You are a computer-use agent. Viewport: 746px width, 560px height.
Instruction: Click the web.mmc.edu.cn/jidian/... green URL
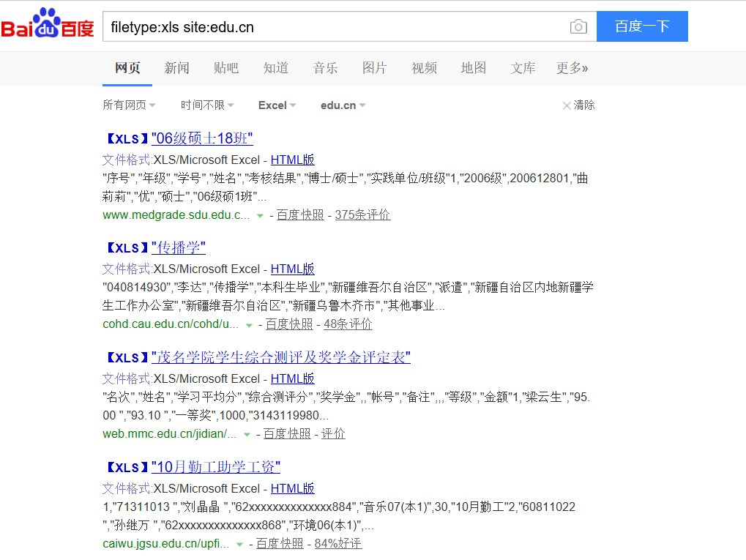[169, 434]
